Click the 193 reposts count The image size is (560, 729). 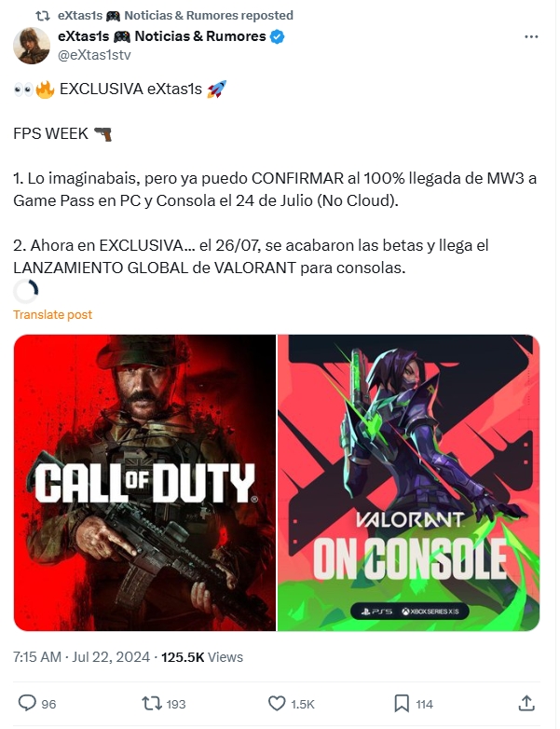[x=176, y=704]
